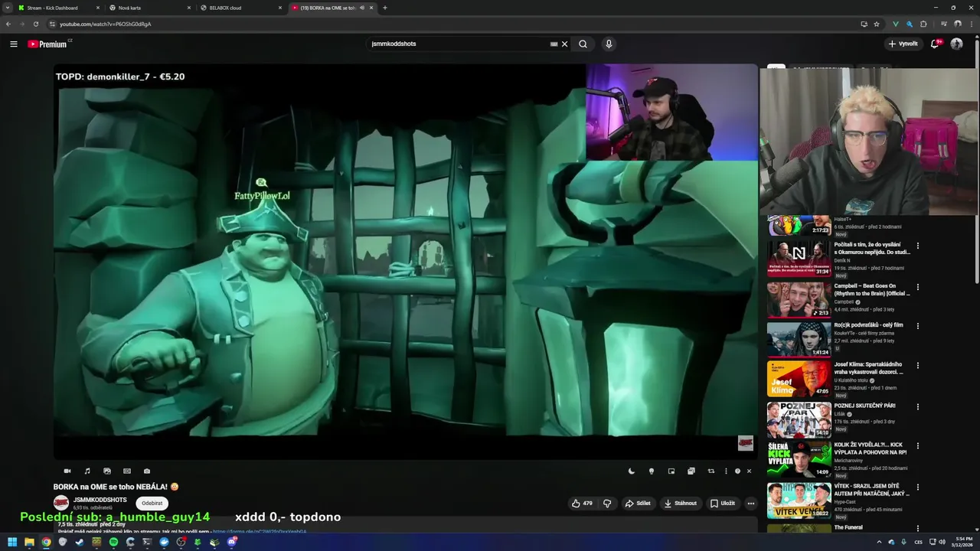The image size is (980, 551).
Task: Open JSMMKODDSHOTS channel avatar
Action: point(61,503)
